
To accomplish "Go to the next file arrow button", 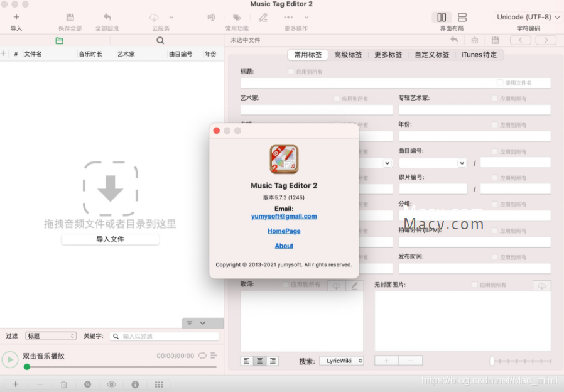I will [546, 40].
